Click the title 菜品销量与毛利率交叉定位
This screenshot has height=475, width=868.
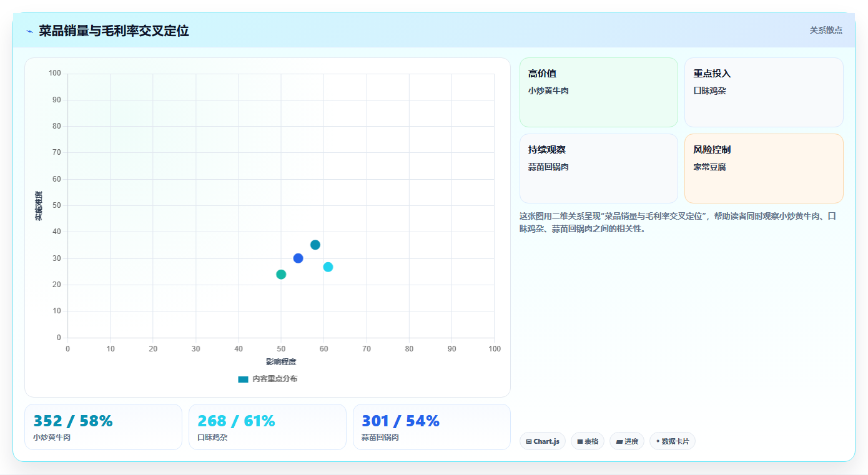pyautogui.click(x=114, y=31)
